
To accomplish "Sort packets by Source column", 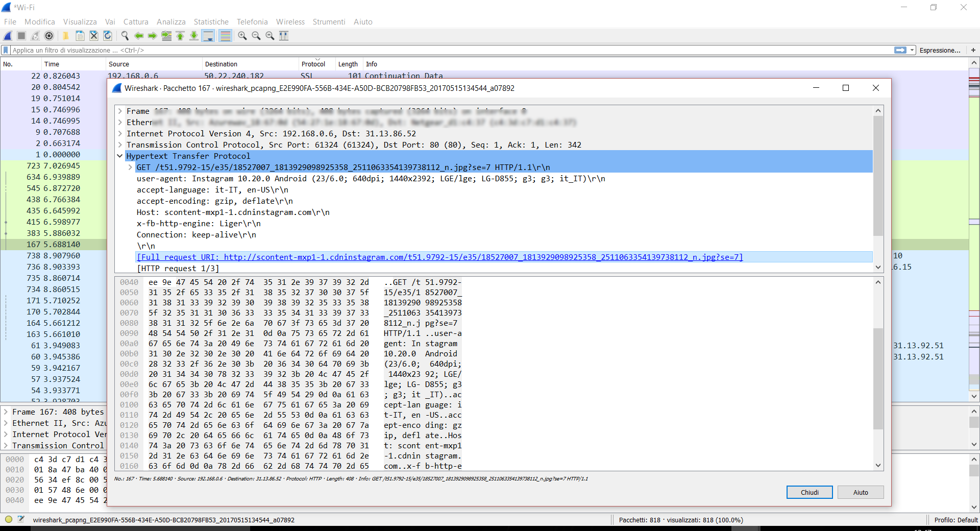I will click(x=154, y=64).
